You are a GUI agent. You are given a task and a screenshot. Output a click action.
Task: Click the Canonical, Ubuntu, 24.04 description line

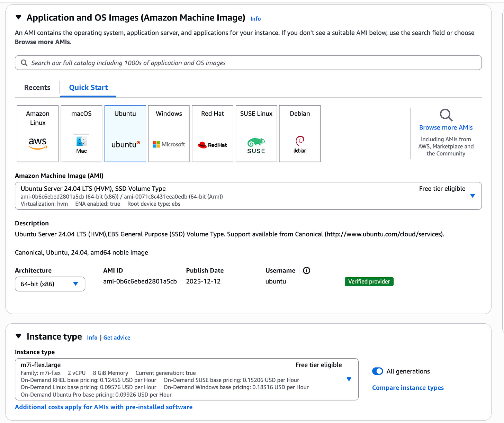(x=81, y=253)
